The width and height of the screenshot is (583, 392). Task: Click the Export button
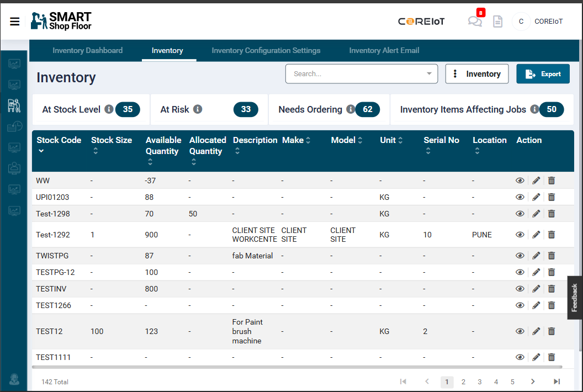[543, 74]
